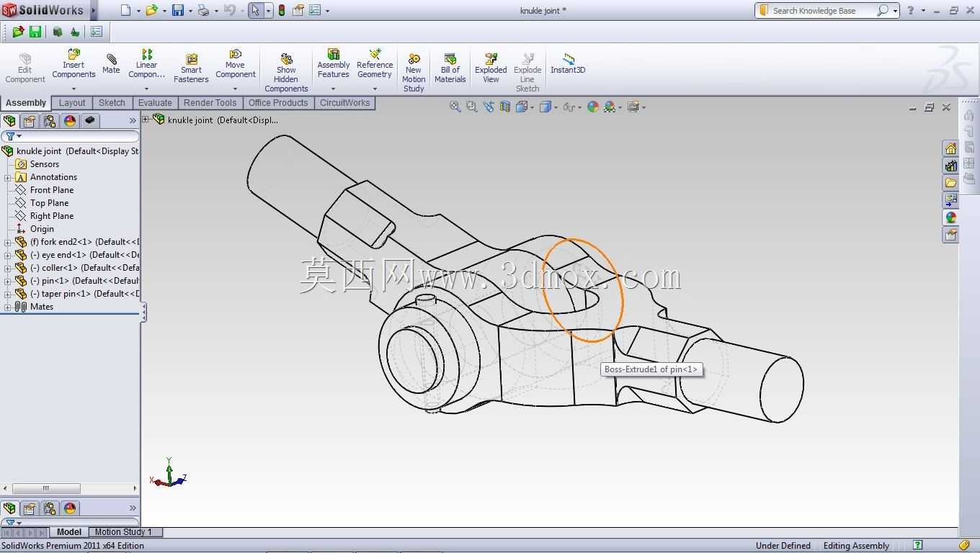The image size is (980, 553).
Task: Open Edit Appearance color wheel
Action: tap(592, 107)
